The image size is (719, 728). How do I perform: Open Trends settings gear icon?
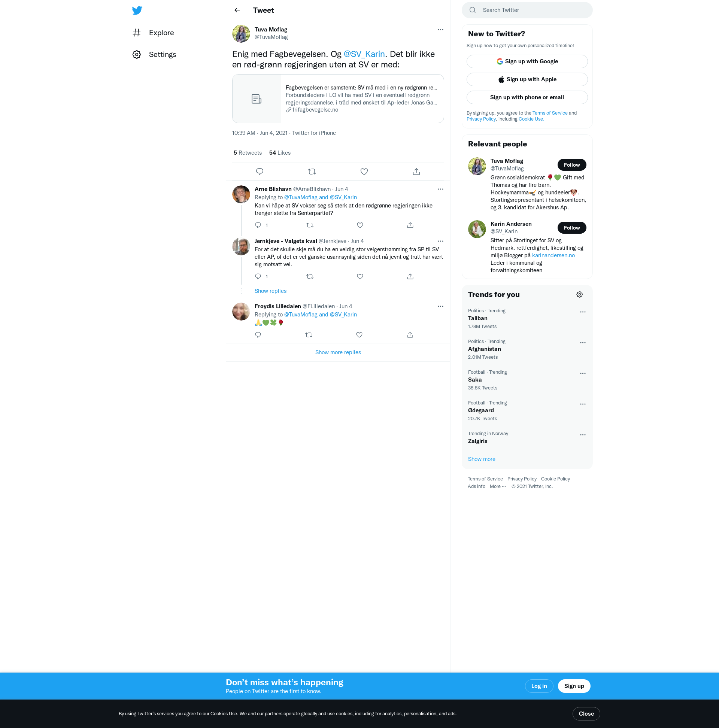pos(580,295)
